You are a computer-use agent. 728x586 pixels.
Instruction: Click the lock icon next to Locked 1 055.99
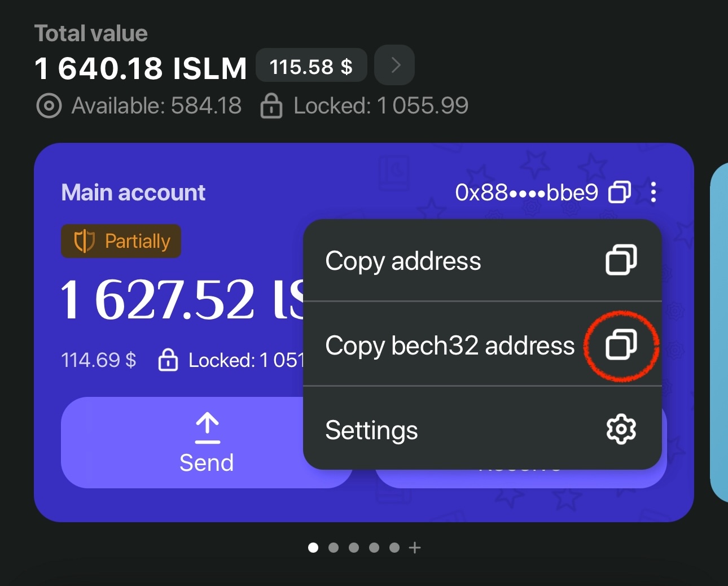coord(271,106)
